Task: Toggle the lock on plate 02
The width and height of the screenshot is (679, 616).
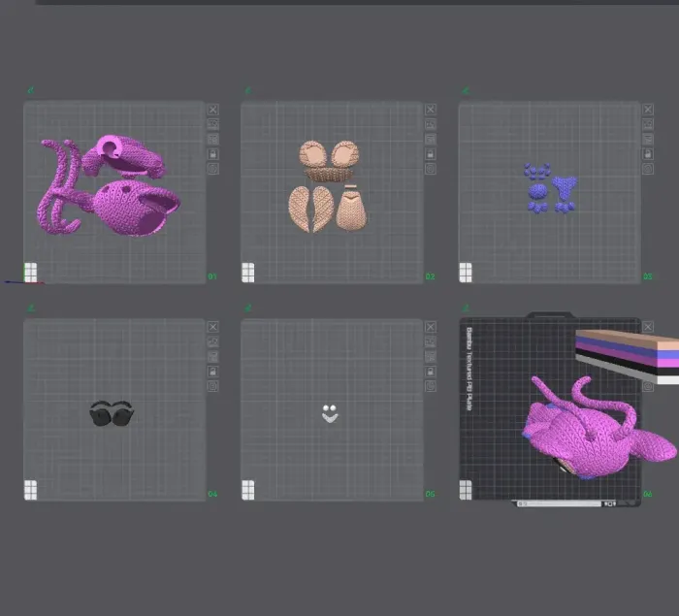Action: [x=430, y=154]
